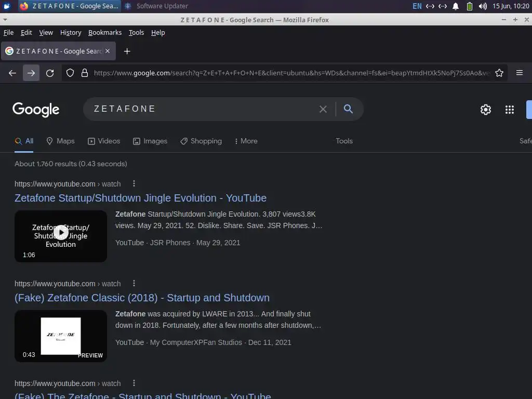Go forward with the forward arrow button

click(x=31, y=73)
